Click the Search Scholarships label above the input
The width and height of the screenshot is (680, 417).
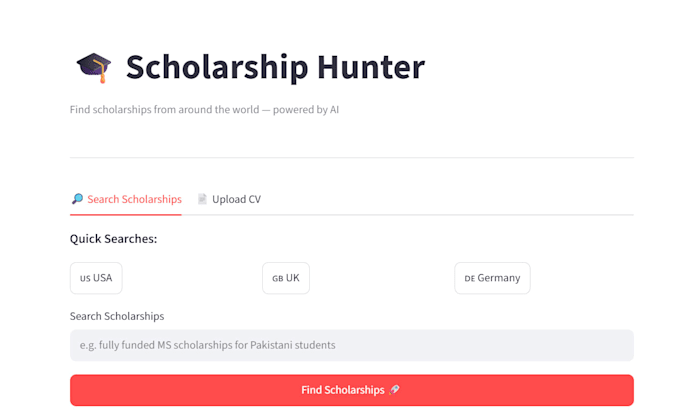117,316
